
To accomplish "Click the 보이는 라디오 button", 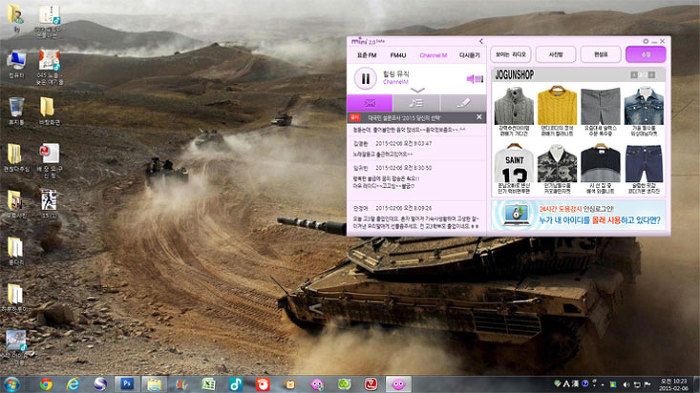I will 511,54.
